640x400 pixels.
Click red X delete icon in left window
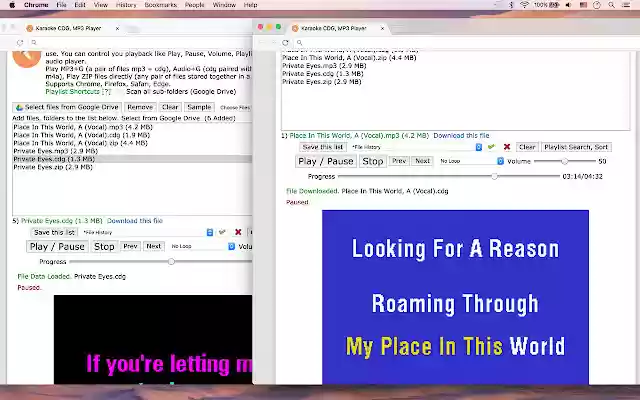(x=238, y=232)
